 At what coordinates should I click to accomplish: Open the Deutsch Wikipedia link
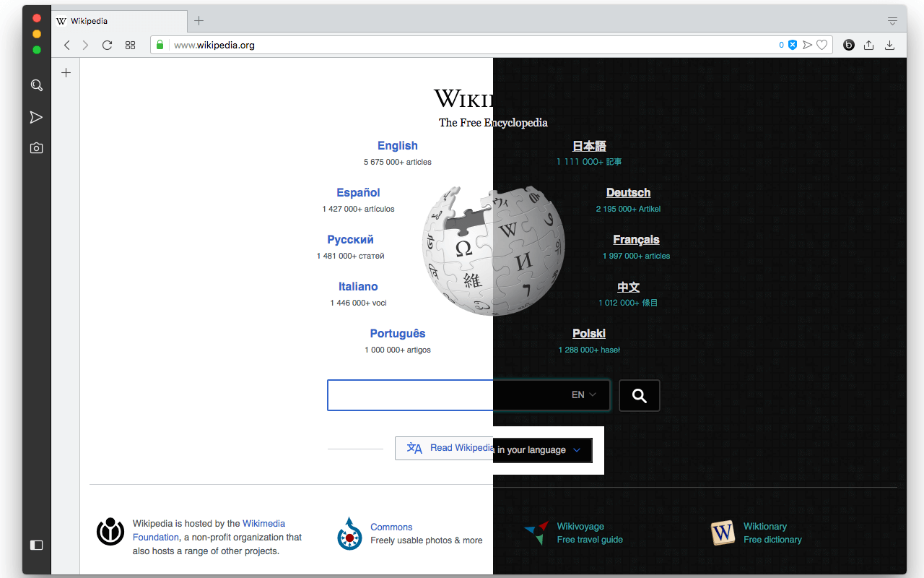(628, 192)
